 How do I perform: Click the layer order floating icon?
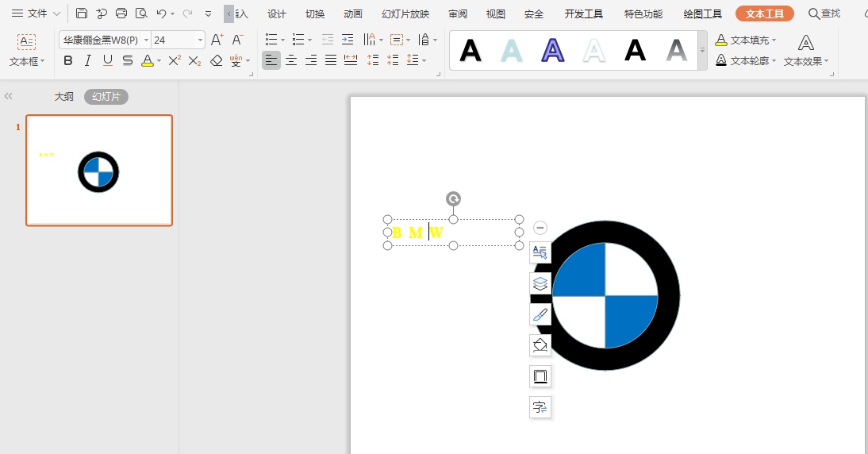pyautogui.click(x=540, y=284)
